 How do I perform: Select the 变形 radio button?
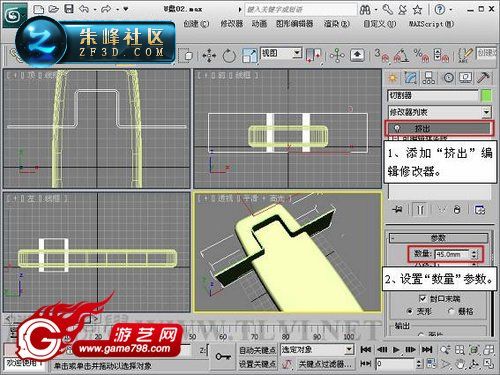410,311
